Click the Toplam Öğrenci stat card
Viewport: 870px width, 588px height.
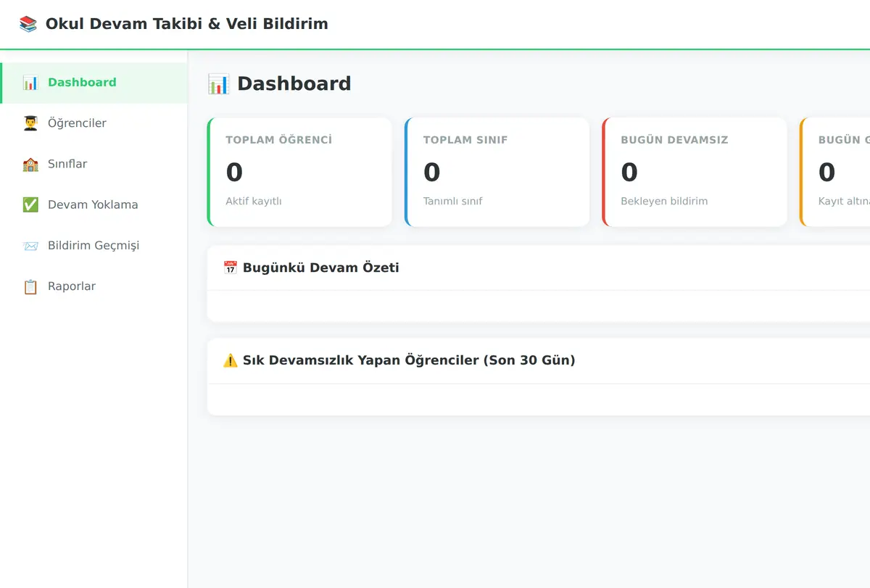tap(299, 172)
